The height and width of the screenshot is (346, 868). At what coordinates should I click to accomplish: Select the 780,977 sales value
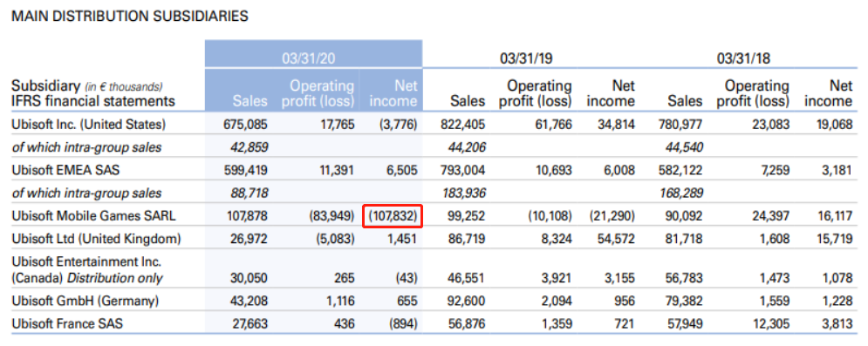(x=680, y=125)
